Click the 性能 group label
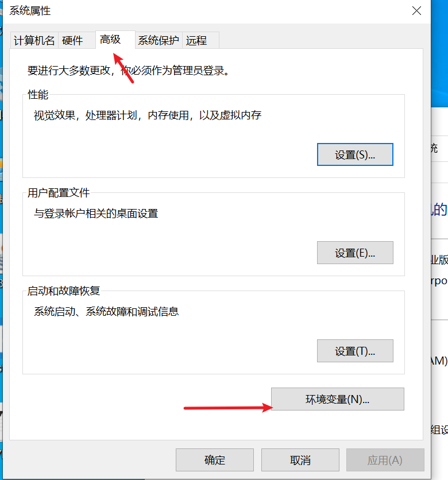The width and height of the screenshot is (448, 480). 38,95
